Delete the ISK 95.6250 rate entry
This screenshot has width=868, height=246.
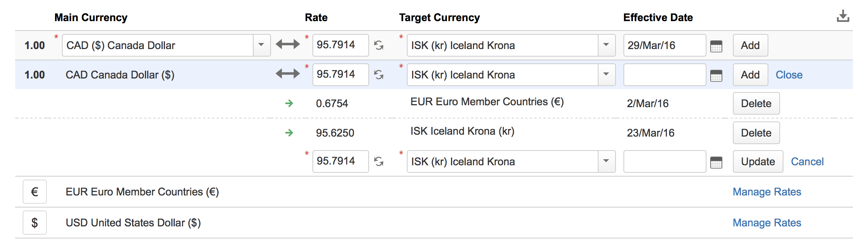(x=756, y=133)
